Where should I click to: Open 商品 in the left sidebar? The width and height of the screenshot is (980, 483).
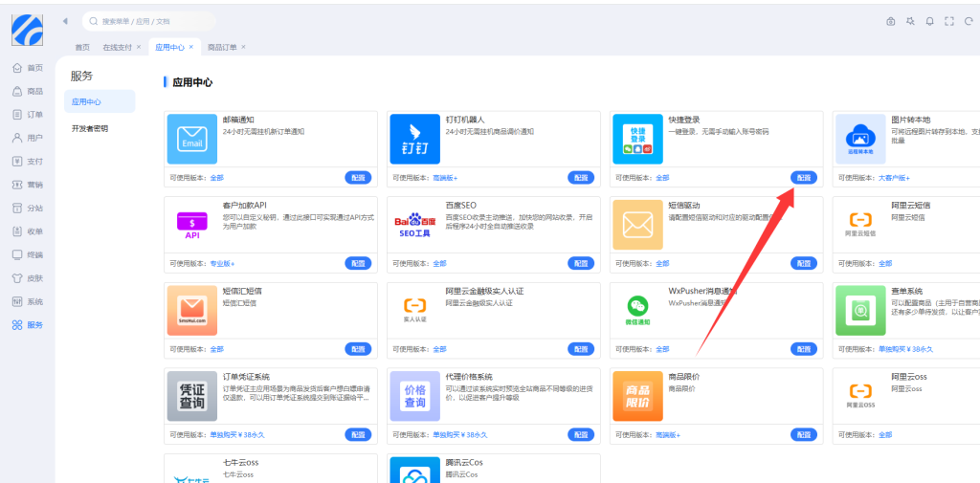[28, 91]
